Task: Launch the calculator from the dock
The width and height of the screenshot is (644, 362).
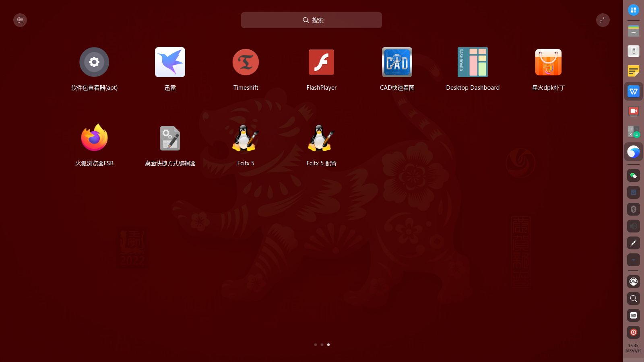Action: [634, 132]
